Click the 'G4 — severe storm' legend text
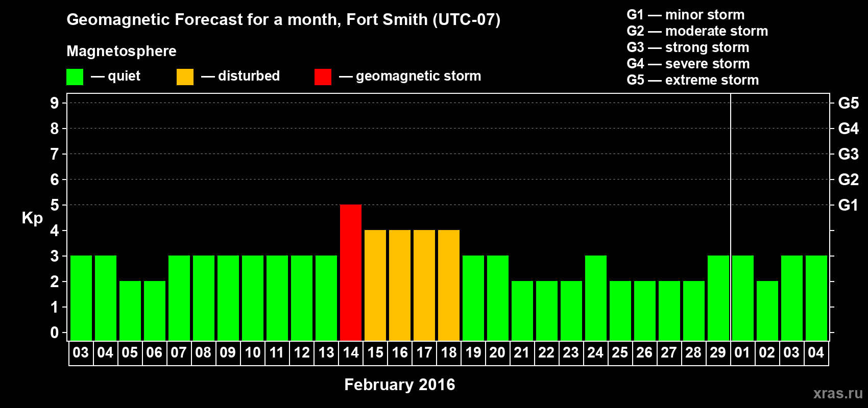This screenshot has width=868, height=408. (688, 64)
